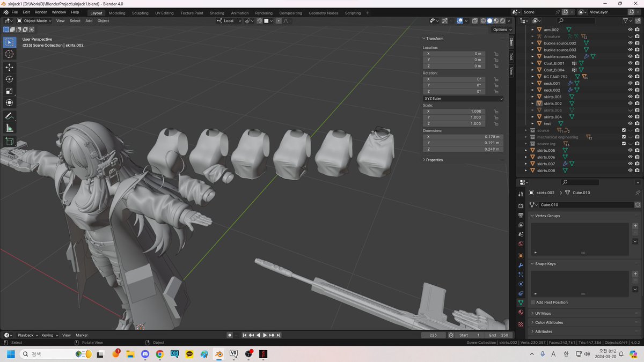Screen dimensions: 644x362
Task: Add a new vertex group with plus button
Action: pos(635,226)
